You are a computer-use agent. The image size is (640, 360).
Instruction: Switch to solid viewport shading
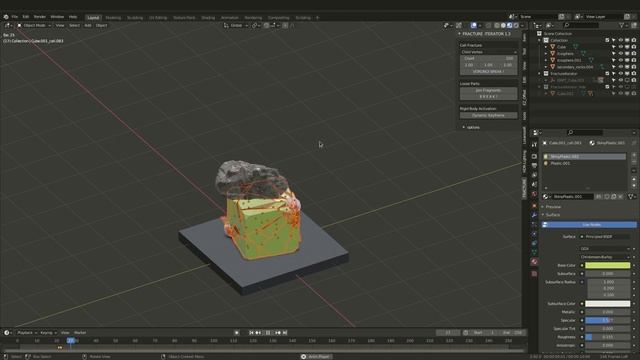click(503, 25)
